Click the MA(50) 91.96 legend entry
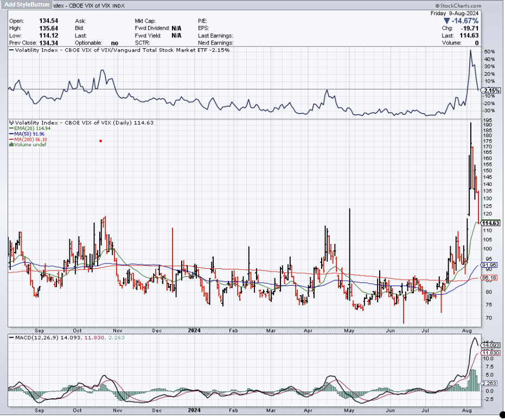 pos(27,134)
